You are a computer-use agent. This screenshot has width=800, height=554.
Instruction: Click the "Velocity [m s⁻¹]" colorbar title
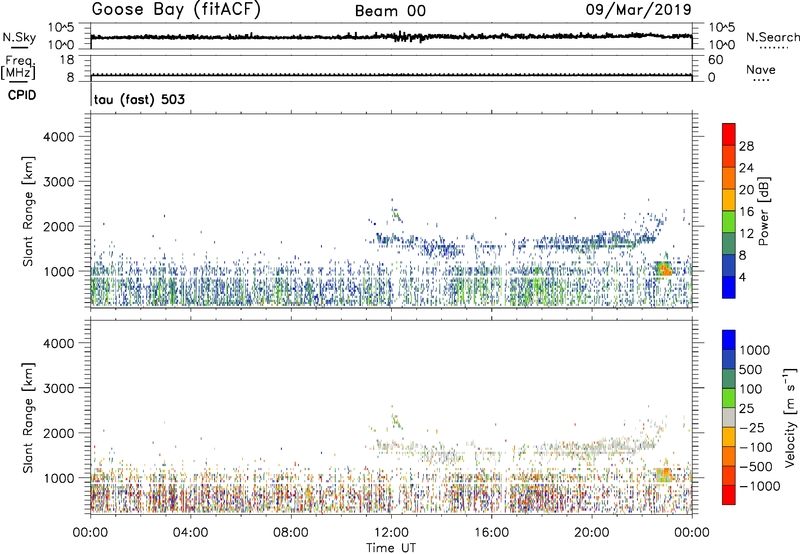pyautogui.click(x=790, y=417)
